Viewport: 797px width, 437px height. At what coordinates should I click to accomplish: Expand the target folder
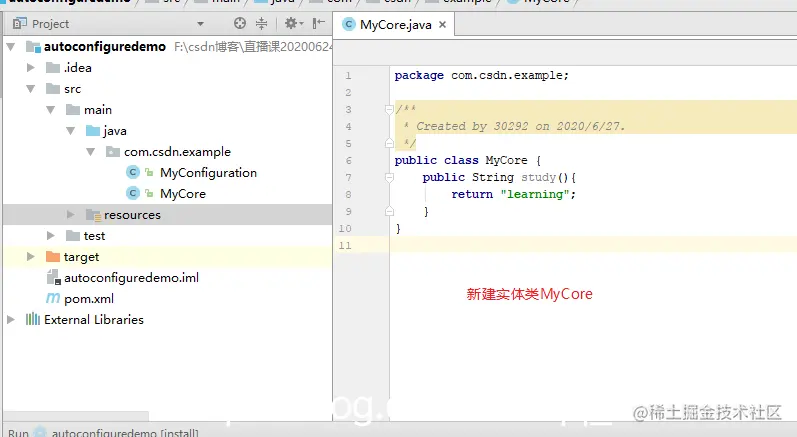click(30, 257)
